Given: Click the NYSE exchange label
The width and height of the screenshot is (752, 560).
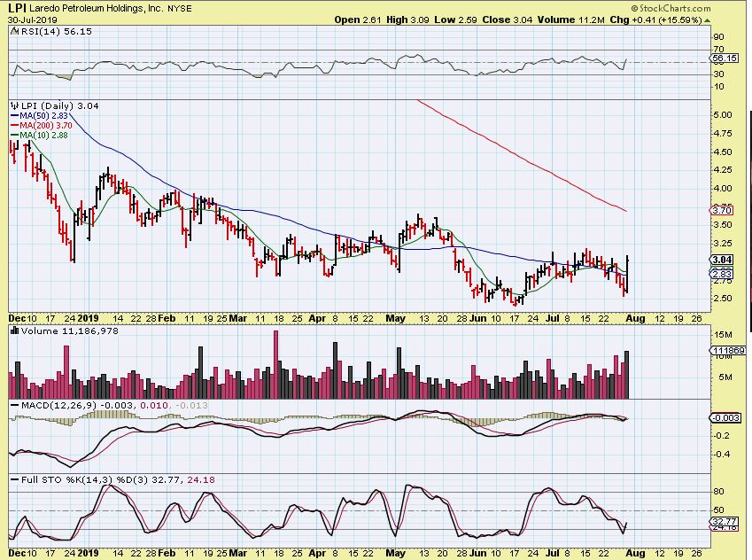Looking at the screenshot, I should click(x=180, y=9).
